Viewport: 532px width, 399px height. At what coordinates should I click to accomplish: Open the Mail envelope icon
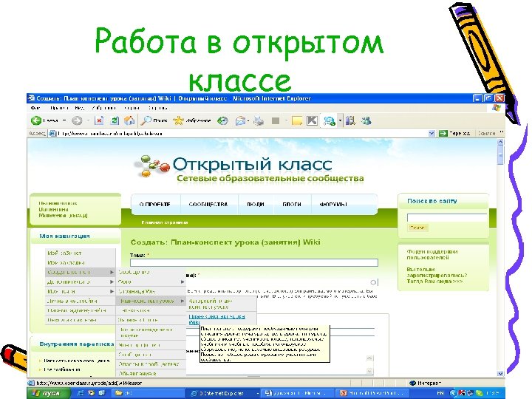pyautogui.click(x=240, y=120)
